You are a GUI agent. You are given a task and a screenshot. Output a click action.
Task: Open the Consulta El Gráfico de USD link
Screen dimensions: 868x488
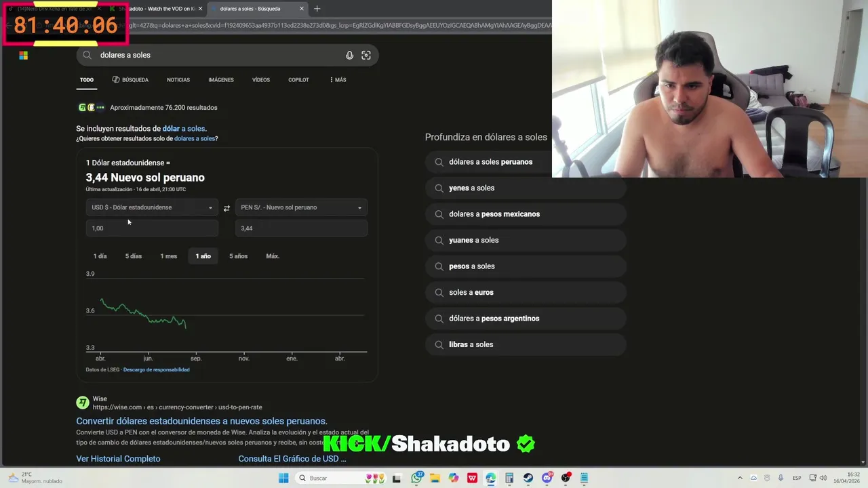tap(292, 459)
